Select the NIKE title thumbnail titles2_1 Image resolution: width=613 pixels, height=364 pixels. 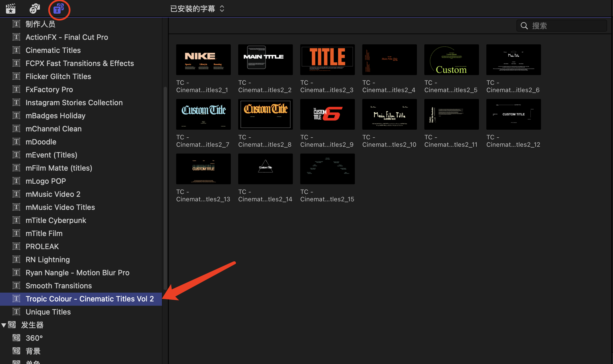[x=203, y=60]
